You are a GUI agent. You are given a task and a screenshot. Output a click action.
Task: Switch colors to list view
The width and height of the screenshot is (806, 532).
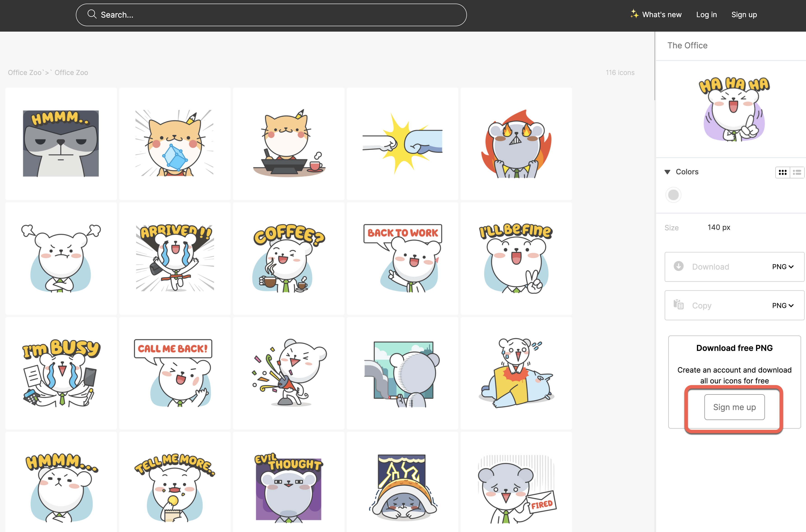point(797,172)
